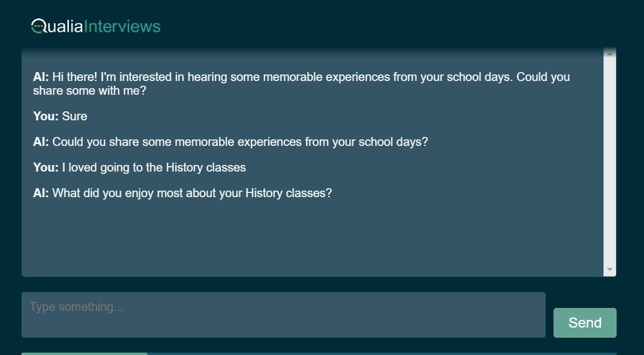Focus the "Type something..." message input
The height and width of the screenshot is (355, 644).
point(283,314)
